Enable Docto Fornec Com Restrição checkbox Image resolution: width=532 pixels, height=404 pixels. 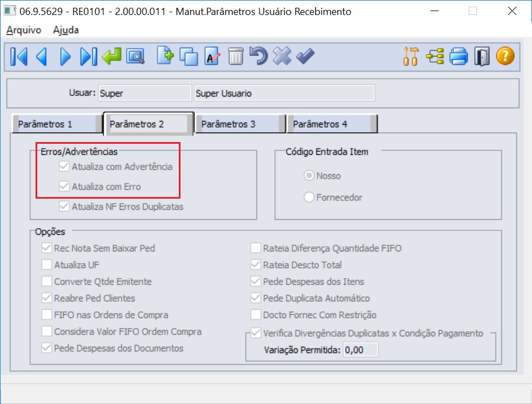pos(255,315)
